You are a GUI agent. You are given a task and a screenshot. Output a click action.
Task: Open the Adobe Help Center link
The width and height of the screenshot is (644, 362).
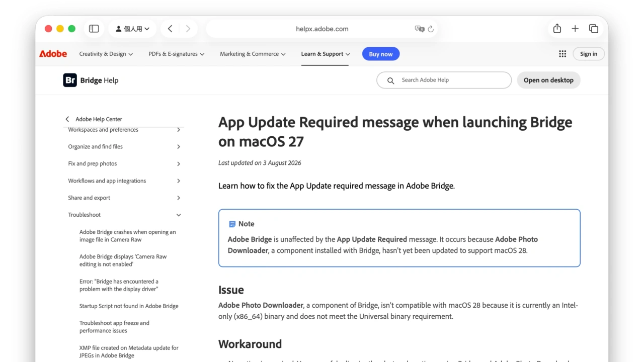click(x=99, y=119)
